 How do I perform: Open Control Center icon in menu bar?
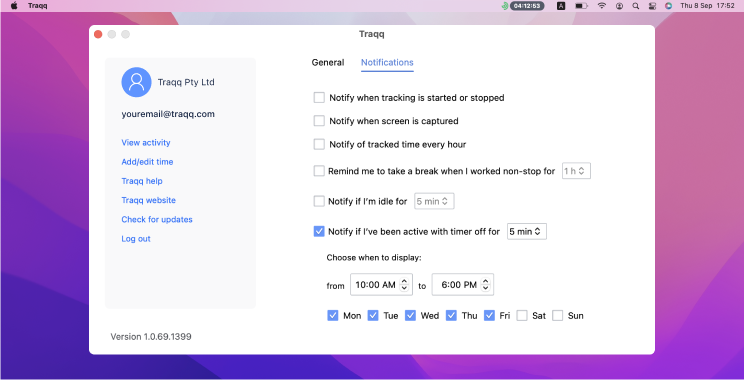coord(652,6)
